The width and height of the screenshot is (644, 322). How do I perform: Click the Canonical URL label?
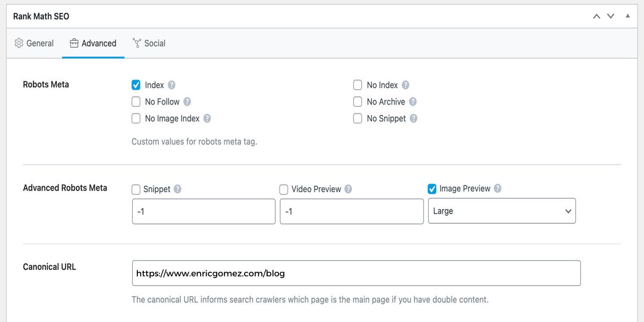coord(49,266)
